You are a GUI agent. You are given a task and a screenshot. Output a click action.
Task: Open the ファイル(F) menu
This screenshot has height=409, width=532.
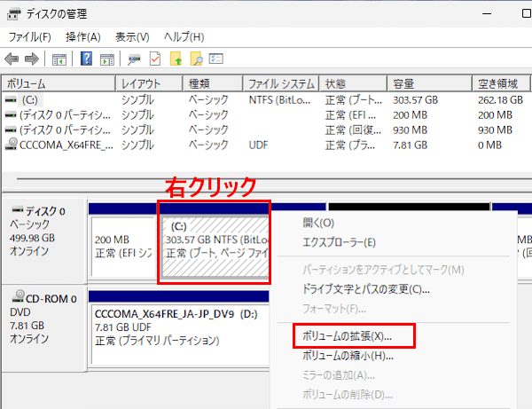click(x=29, y=36)
